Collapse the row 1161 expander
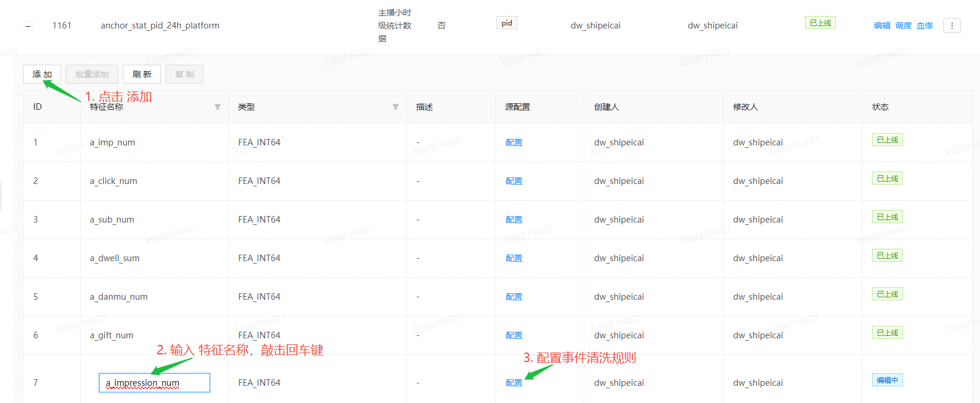 pos(28,26)
